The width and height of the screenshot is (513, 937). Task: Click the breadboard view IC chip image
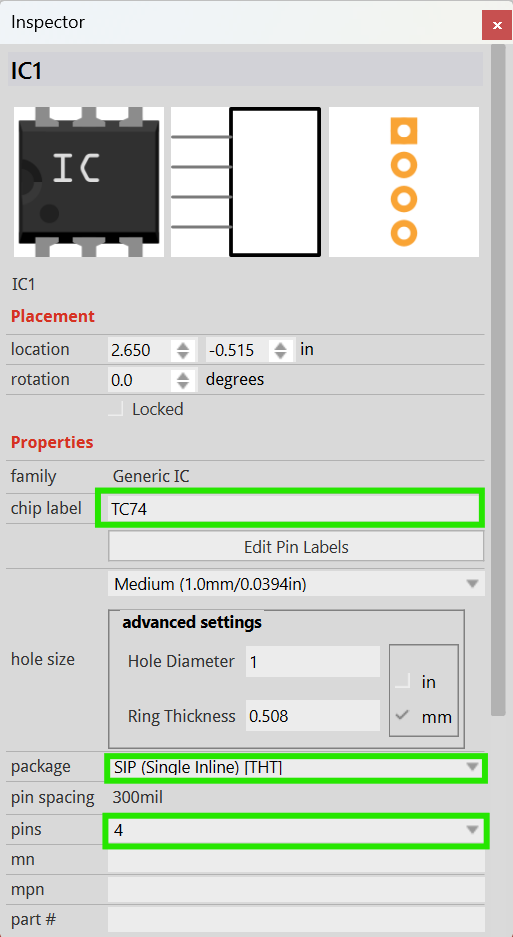pyautogui.click(x=88, y=182)
